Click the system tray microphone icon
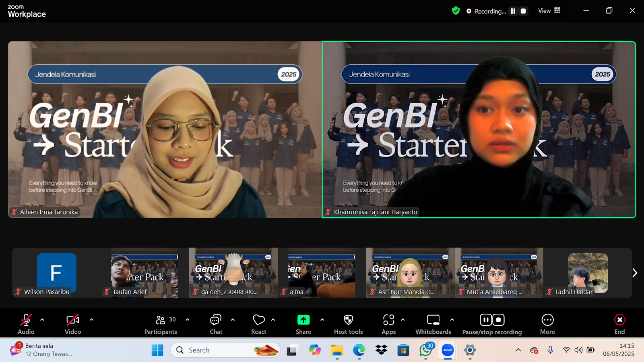644x362 pixels. click(x=550, y=350)
